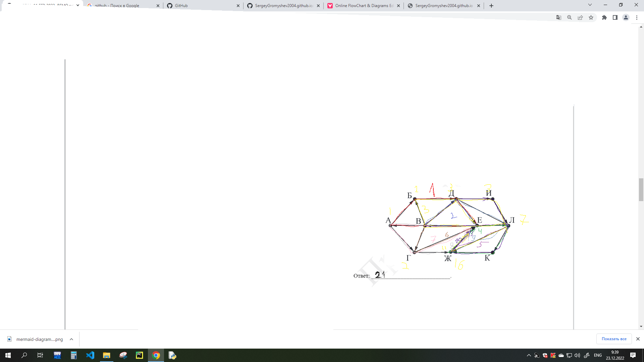The width and height of the screenshot is (644, 362).
Task: Open Calculator from the taskbar
Action: [74, 355]
